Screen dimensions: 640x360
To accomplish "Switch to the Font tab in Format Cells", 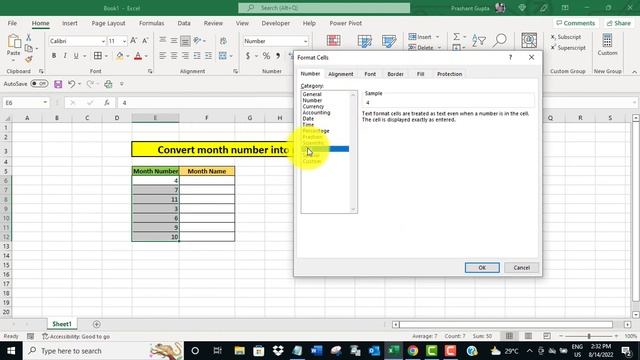I will [x=370, y=74].
